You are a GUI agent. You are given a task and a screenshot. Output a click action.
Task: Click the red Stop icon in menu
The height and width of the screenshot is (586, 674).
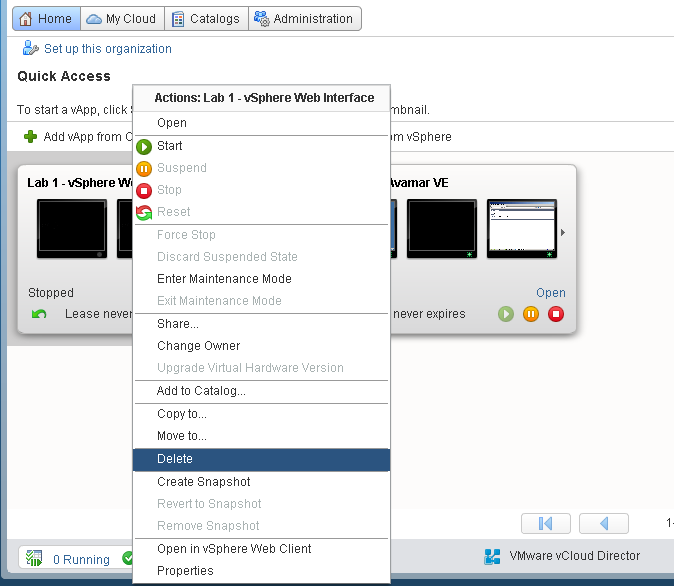(x=144, y=190)
